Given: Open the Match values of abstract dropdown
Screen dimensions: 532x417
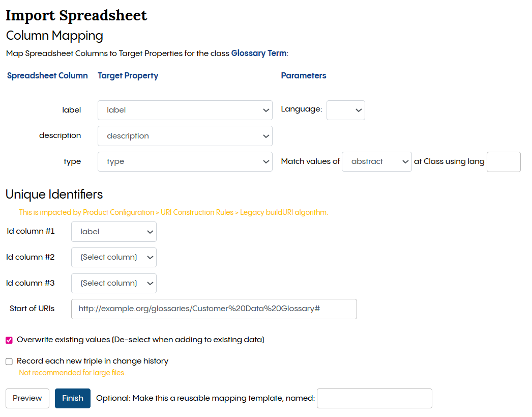Looking at the screenshot, I should [376, 161].
